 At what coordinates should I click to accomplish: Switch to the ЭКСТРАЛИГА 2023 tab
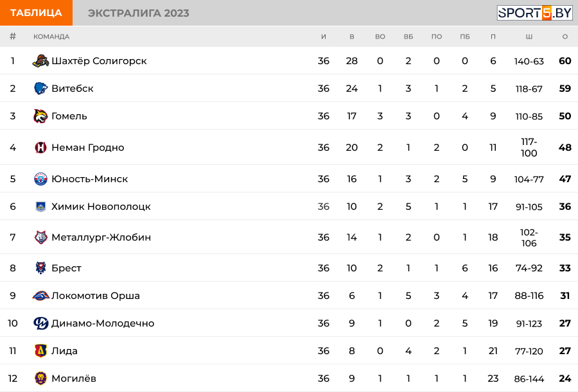click(138, 13)
